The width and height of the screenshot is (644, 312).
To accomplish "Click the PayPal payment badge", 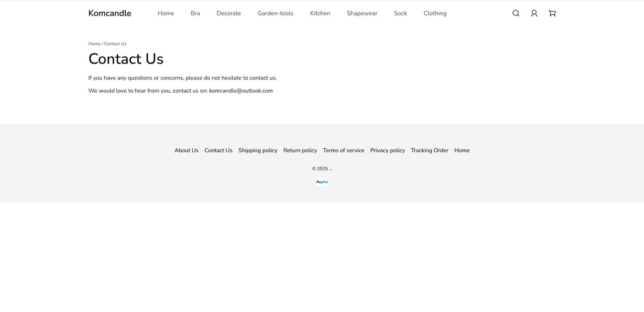I will (x=322, y=182).
